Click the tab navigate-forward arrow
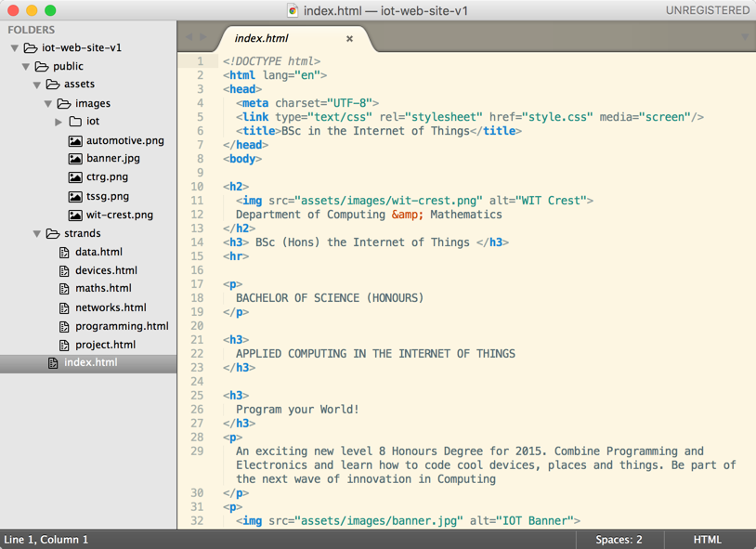The image size is (756, 549). point(204,38)
